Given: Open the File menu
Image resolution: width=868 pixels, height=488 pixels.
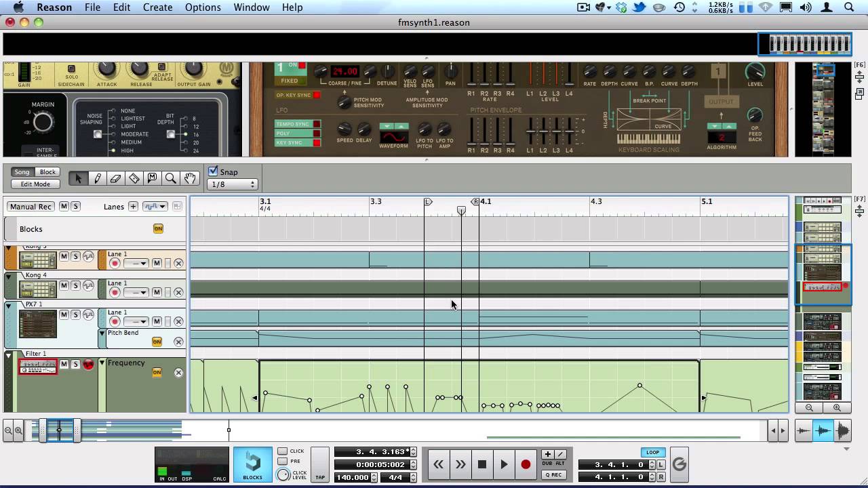Looking at the screenshot, I should pyautogui.click(x=92, y=7).
